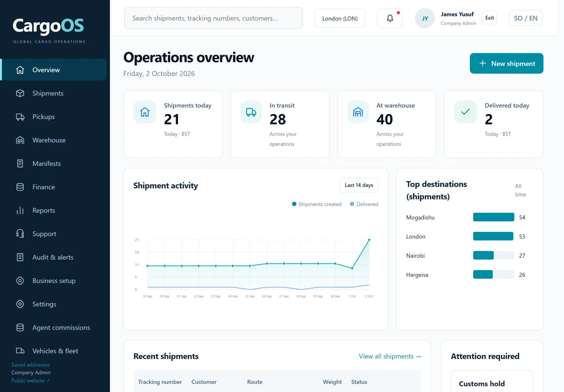Screen dimensions: 564x392
Task: Open Finance menu item
Action: [x=54, y=187]
